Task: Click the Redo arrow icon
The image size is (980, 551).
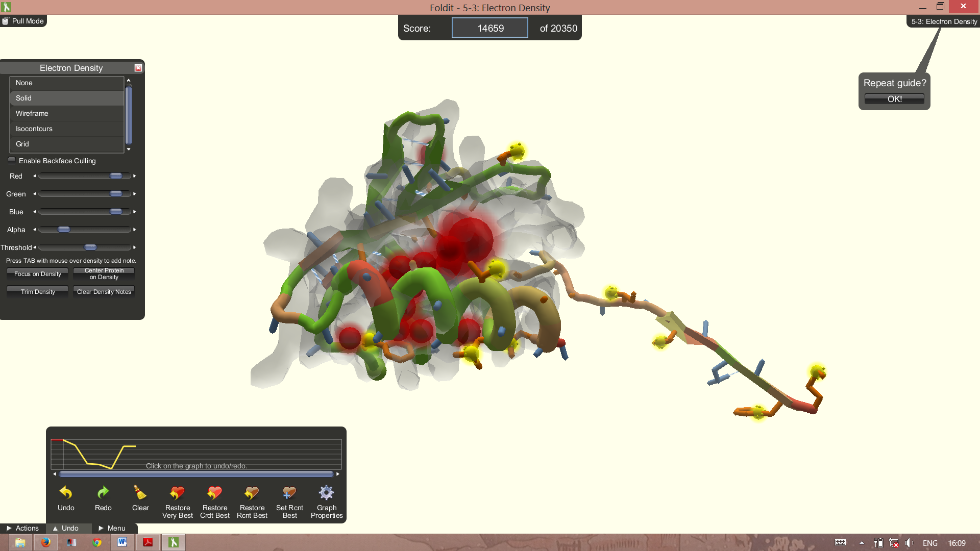Action: [103, 492]
